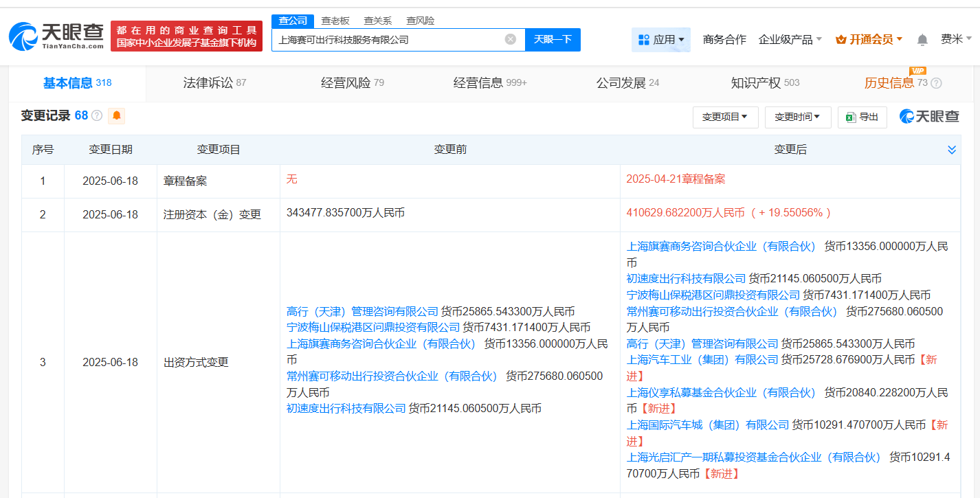Open 上海光启汇产一期私募投资基金合伙企业 link
This screenshot has height=498, width=980.
coord(754,457)
